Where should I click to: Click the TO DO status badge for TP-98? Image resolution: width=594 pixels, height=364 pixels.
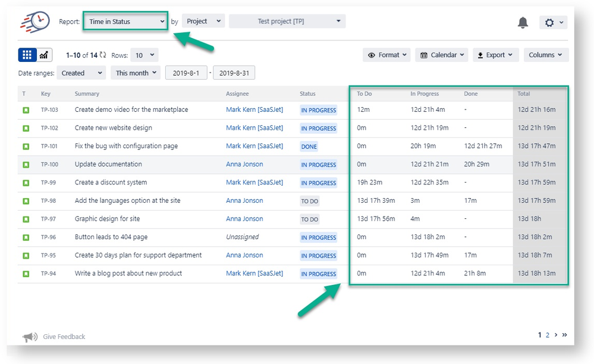pos(310,201)
